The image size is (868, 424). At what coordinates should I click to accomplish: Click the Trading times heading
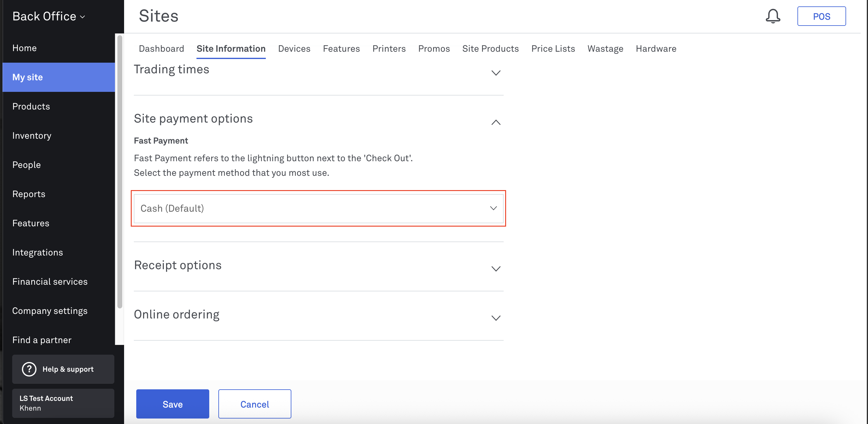(172, 69)
